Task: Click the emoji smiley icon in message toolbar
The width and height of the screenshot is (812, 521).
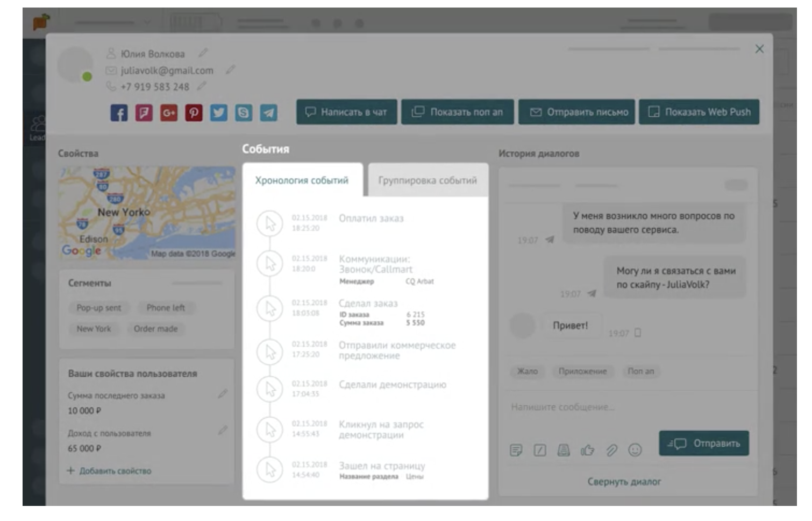Action: pyautogui.click(x=635, y=450)
